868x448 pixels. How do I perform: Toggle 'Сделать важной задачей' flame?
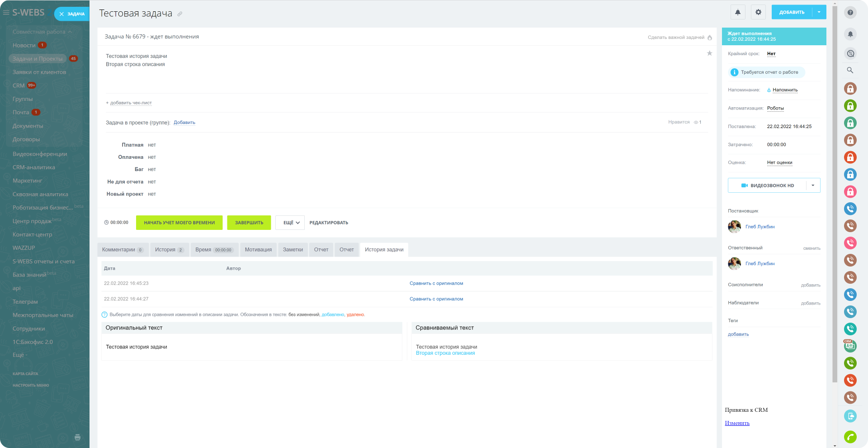pyautogui.click(x=709, y=38)
